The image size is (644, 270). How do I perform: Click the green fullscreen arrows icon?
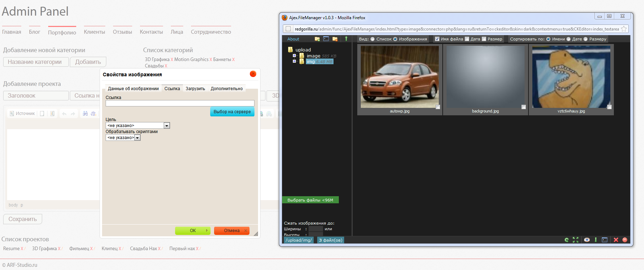576,240
